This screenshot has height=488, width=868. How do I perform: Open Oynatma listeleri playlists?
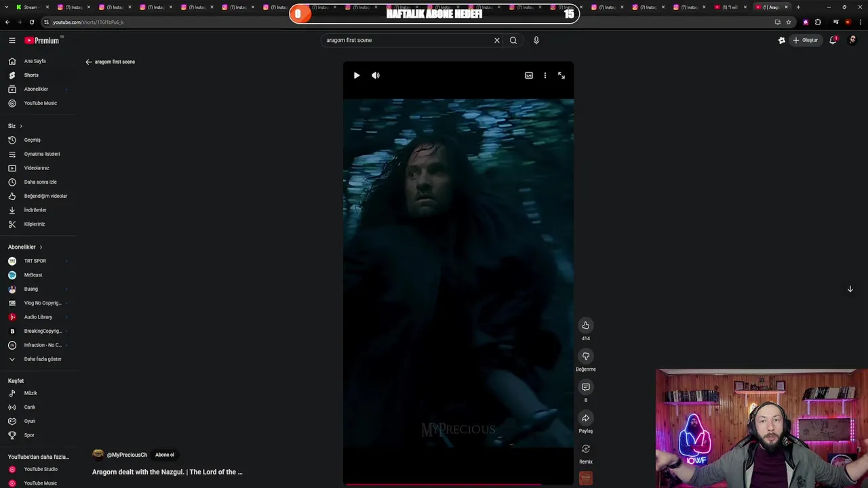37,154
